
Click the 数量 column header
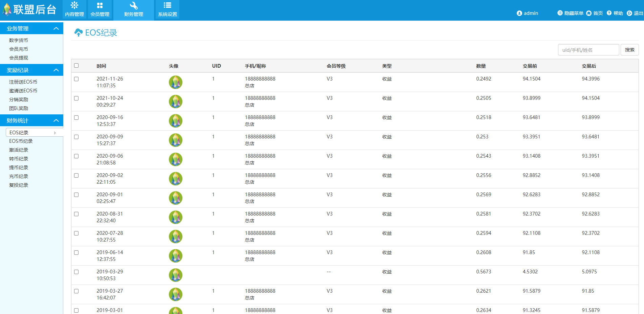coord(481,66)
